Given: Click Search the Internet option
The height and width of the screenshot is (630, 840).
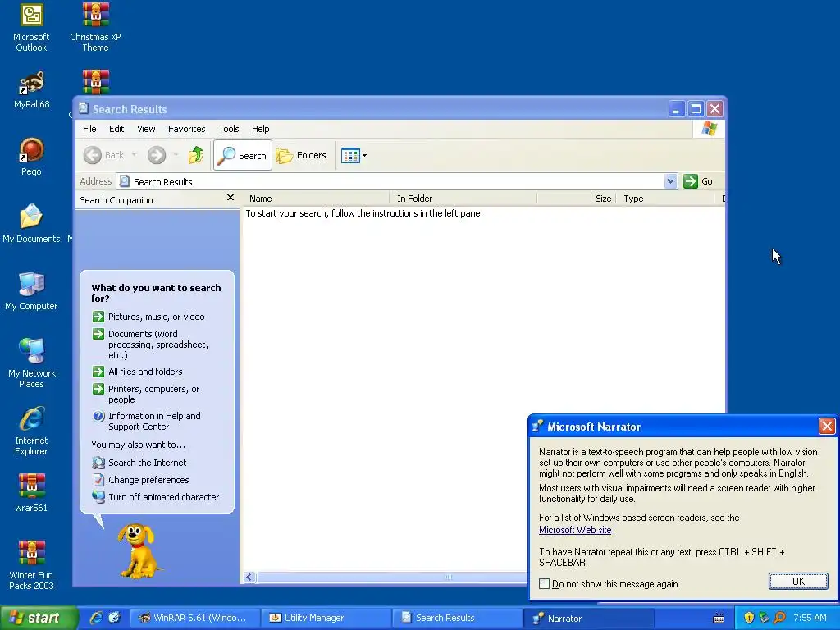Looking at the screenshot, I should 139,463.
